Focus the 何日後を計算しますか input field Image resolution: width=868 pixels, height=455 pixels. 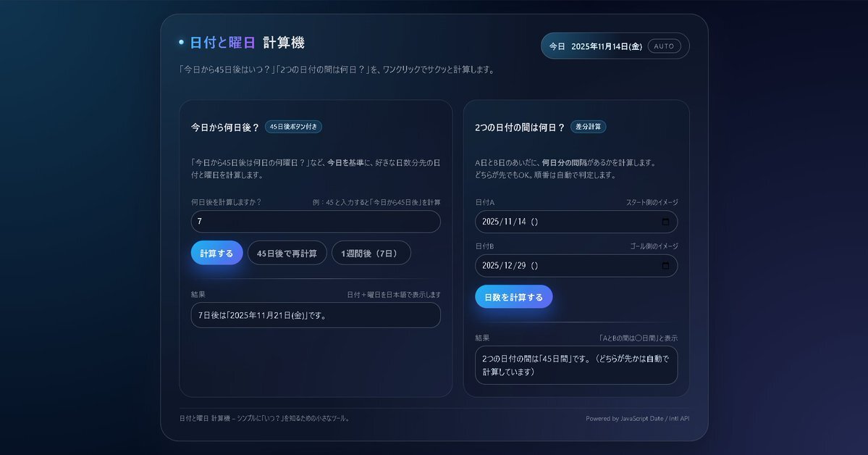[316, 221]
